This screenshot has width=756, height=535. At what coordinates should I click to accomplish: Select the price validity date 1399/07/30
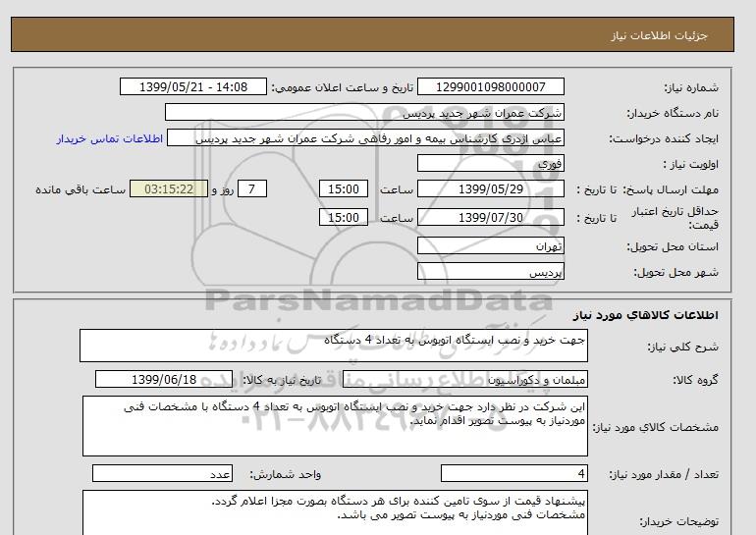click(490, 217)
